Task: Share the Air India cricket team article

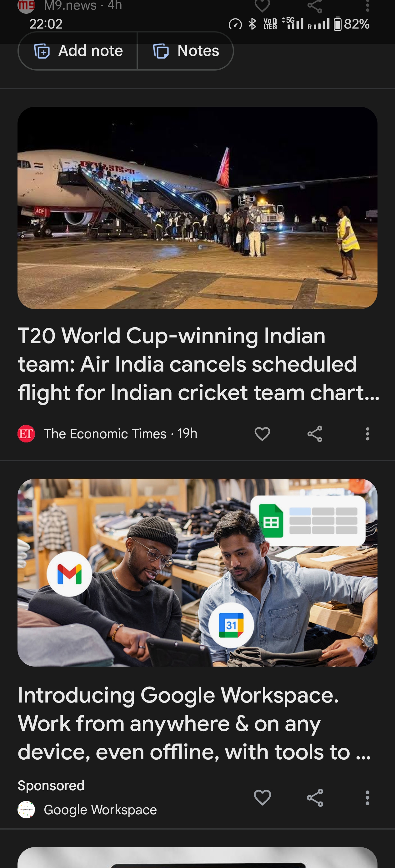Action: click(x=315, y=434)
